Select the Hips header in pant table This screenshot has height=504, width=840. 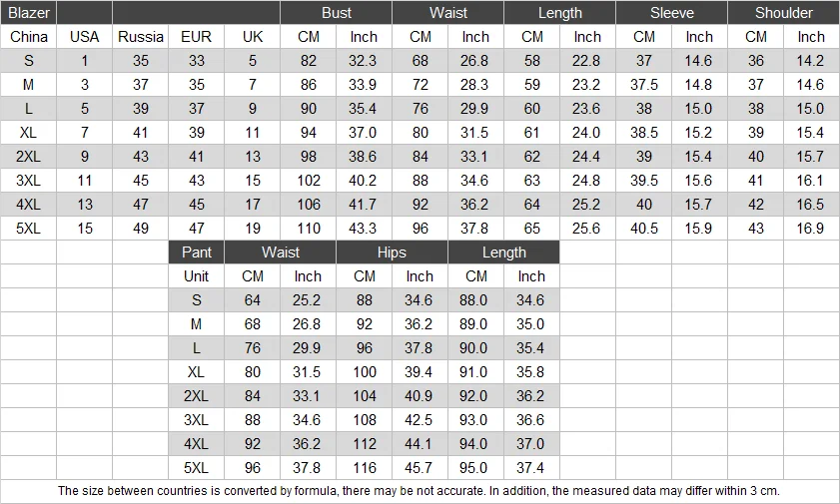click(392, 252)
